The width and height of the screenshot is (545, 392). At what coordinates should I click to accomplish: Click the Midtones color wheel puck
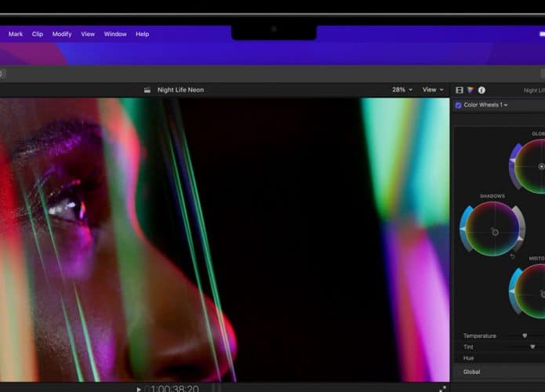point(543,294)
